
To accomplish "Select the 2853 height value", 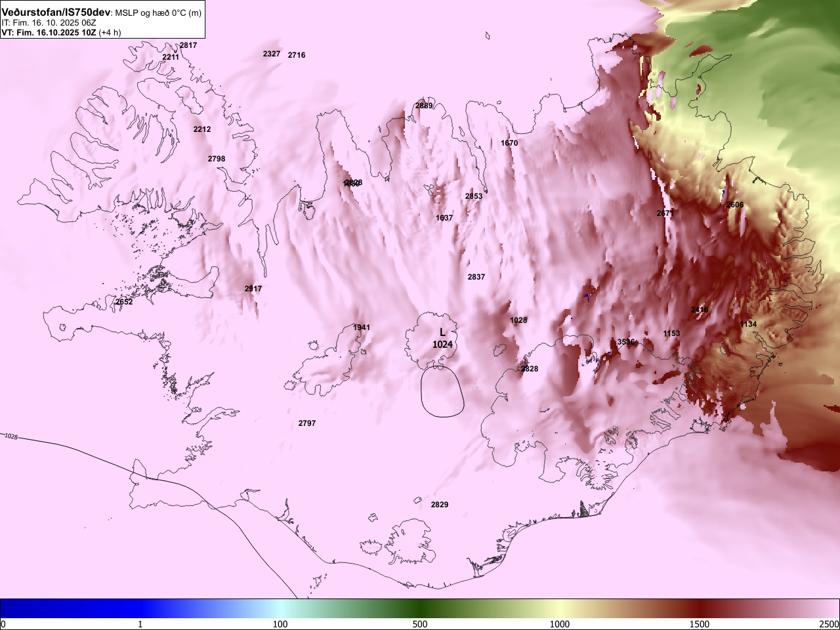I will coord(474,196).
